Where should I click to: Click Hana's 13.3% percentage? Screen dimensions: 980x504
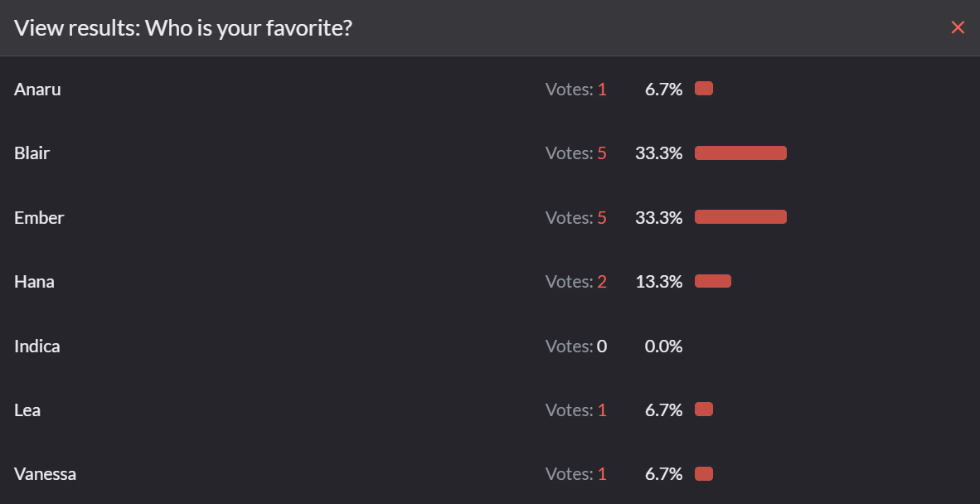pyautogui.click(x=659, y=282)
